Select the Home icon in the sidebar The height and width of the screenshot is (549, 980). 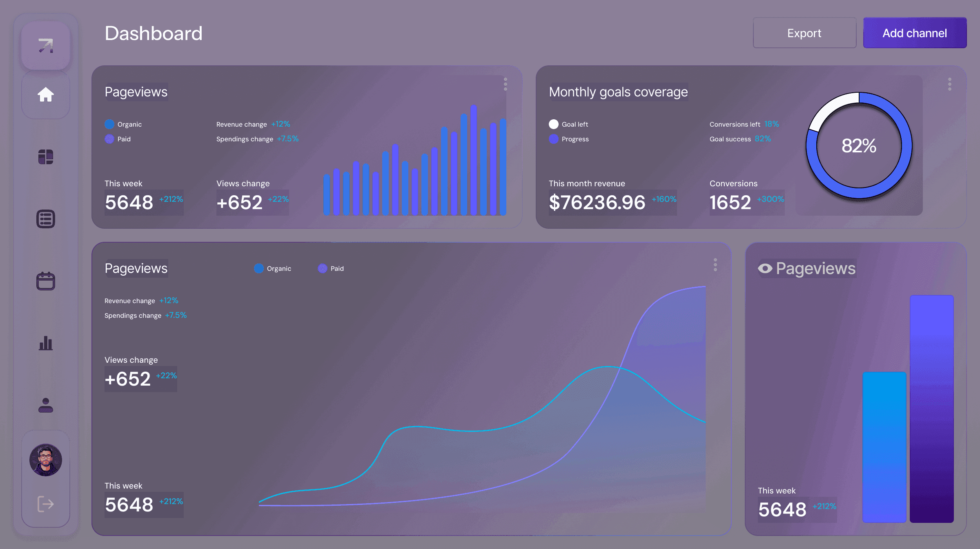(x=46, y=94)
